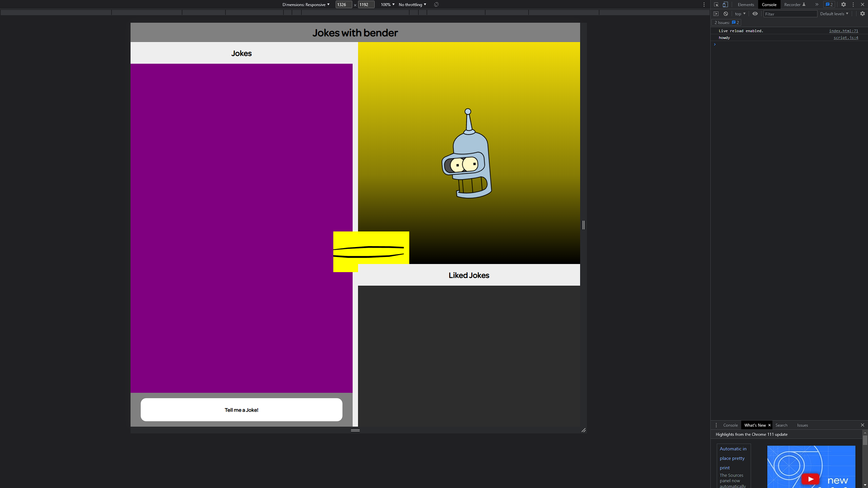Grab the viewport corner resize handle
The image size is (868, 488).
584,430
